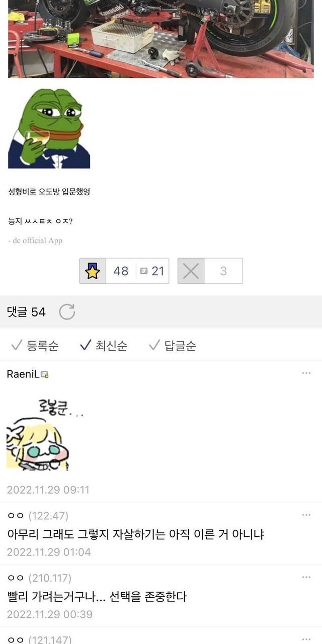Open the more menu on RaeniL's comment

[x=306, y=373]
